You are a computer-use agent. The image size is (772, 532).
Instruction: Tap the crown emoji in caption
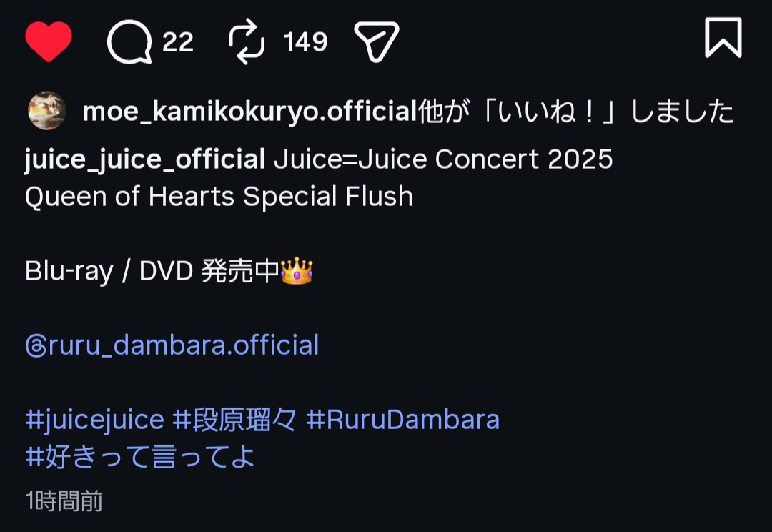297,271
